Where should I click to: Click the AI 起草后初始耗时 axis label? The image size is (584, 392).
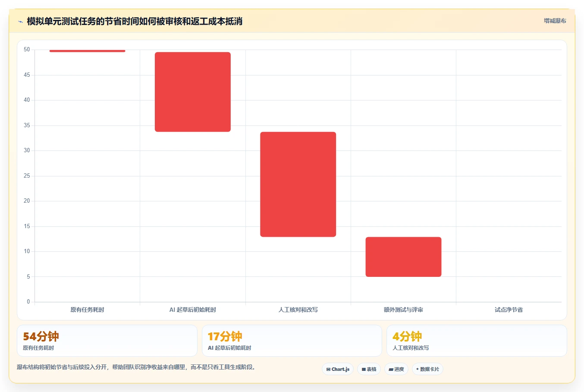click(193, 310)
